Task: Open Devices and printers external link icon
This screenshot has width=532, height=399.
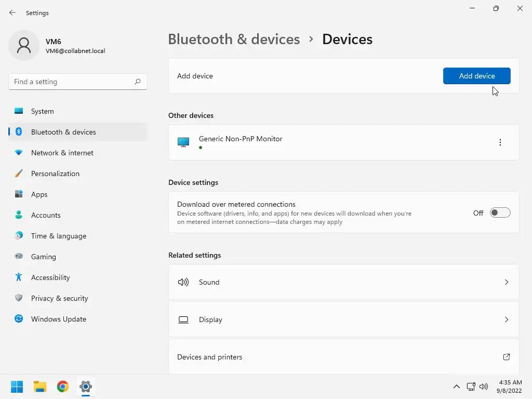Action: [x=507, y=357]
